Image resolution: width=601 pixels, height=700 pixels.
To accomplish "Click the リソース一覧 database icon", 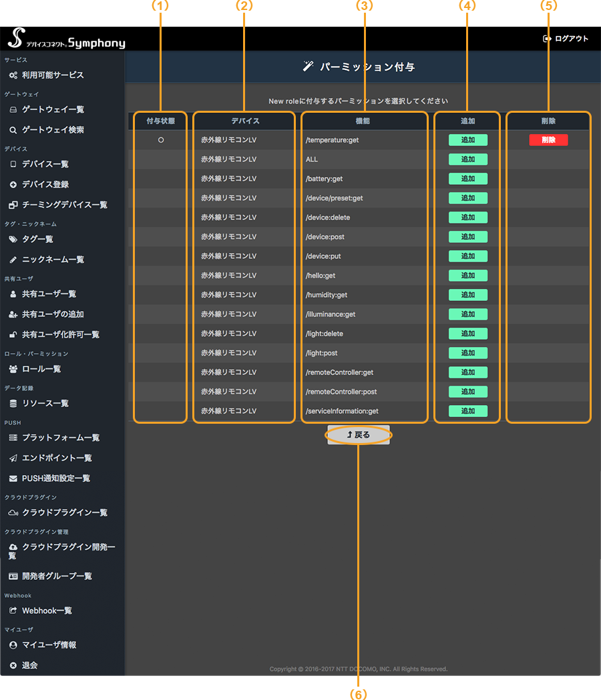I will 13,404.
